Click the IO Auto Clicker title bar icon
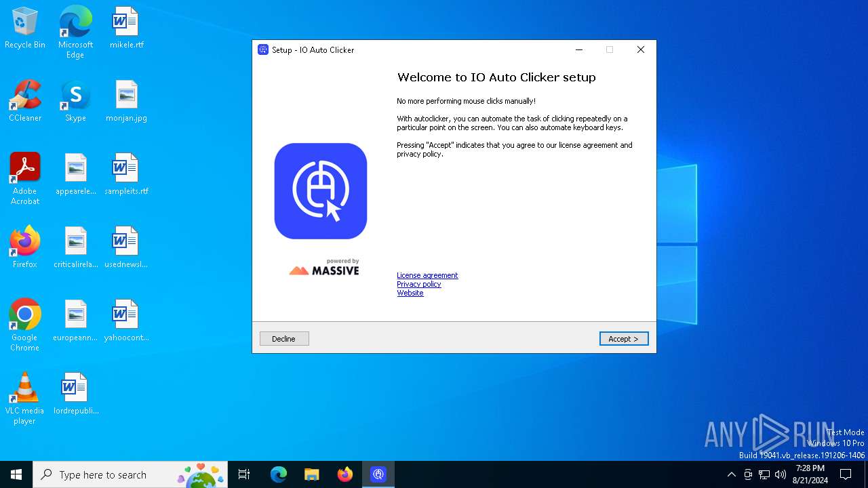Screen dimensions: 868x488 [x=263, y=49]
